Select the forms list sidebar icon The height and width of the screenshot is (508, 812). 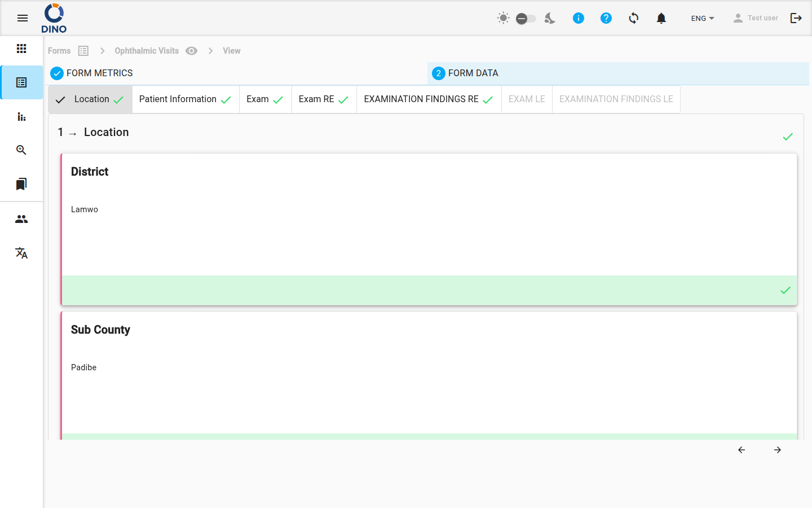click(x=21, y=82)
